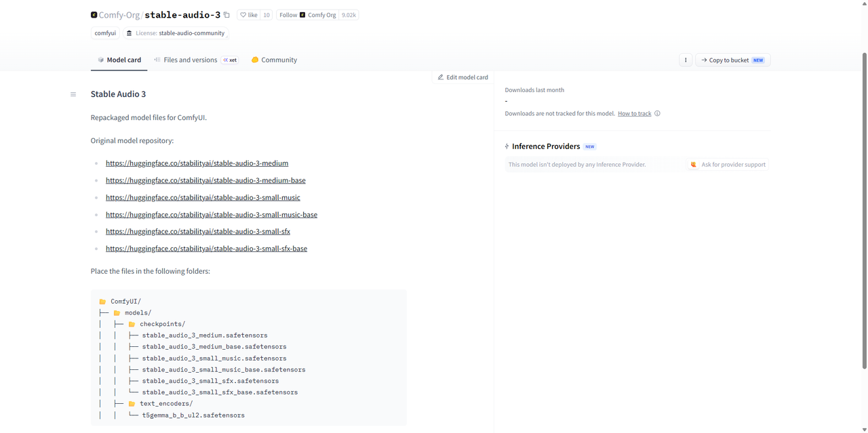Open the stable-audio-3-medium repository link
Viewport: 868px width, 433px height.
[197, 163]
